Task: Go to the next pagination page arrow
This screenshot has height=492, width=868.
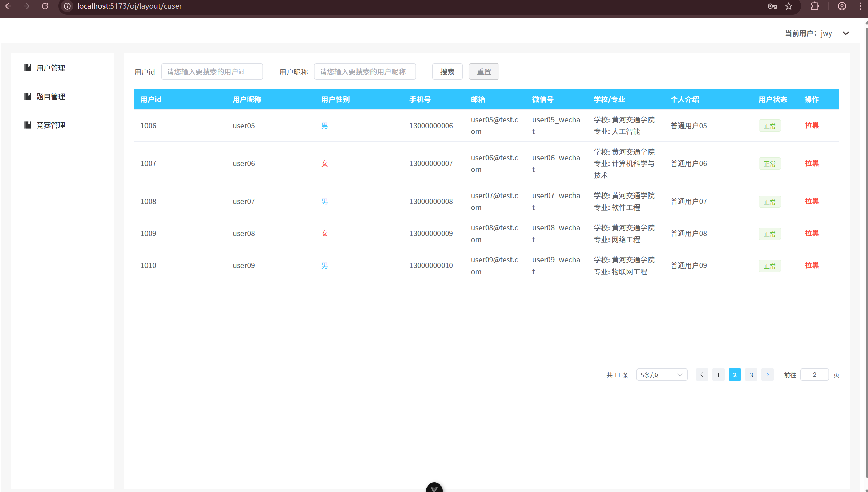Action: [x=767, y=375]
